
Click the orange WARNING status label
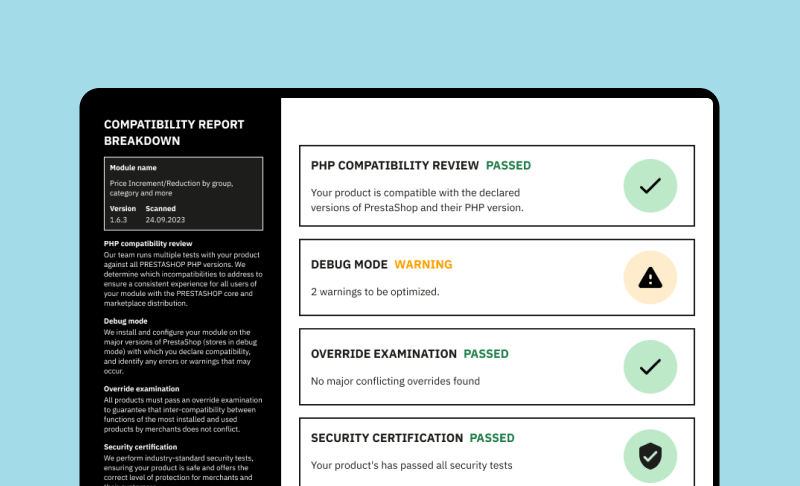tap(423, 265)
